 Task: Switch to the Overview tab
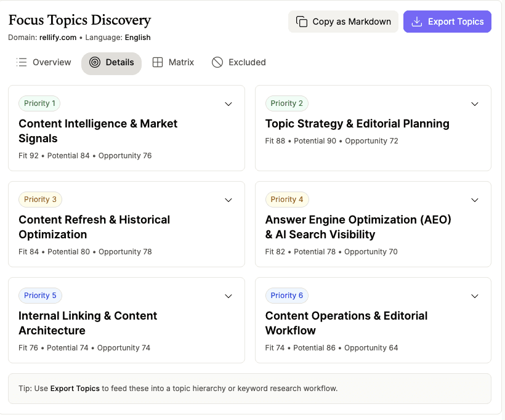tap(44, 62)
